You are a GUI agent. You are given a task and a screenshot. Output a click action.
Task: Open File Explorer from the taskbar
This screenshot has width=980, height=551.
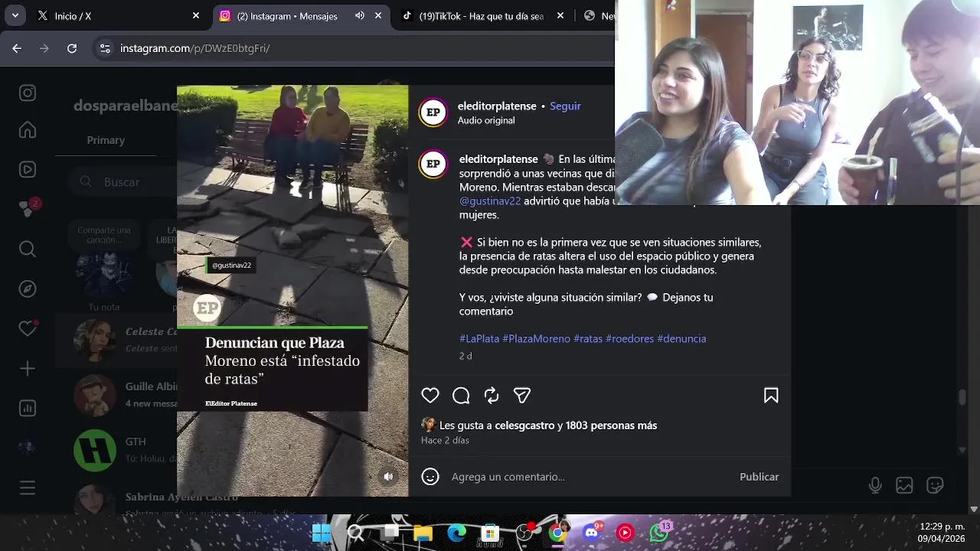[x=423, y=533]
